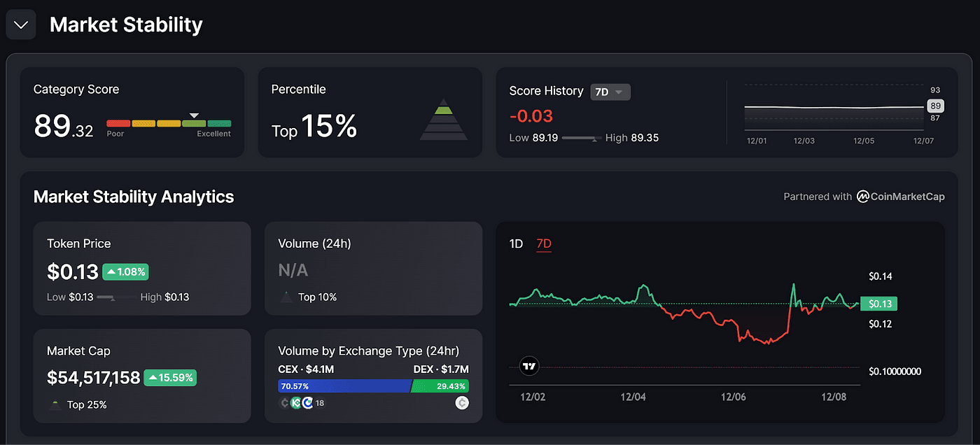This screenshot has width=980, height=445.
Task: Open the 7D score history dropdown
Action: [610, 92]
